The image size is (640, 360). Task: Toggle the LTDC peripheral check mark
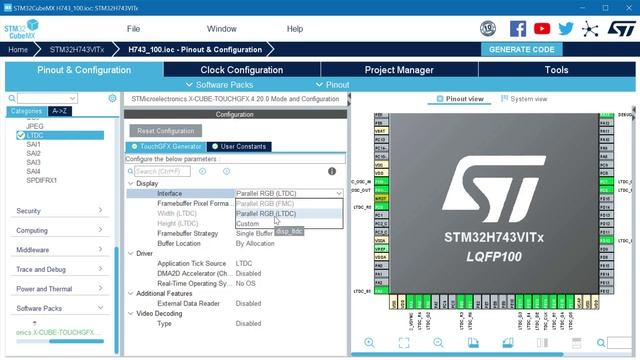click(20, 135)
